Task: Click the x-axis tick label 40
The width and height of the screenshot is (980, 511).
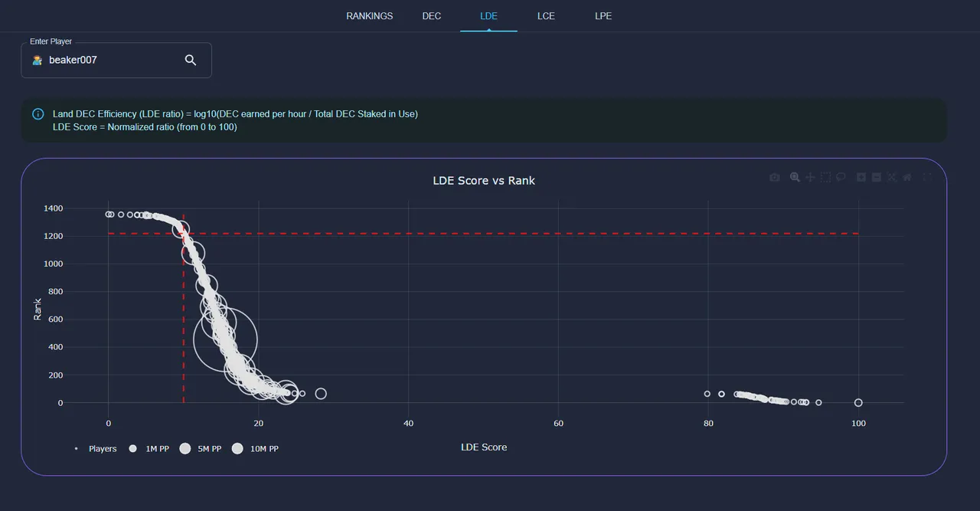Action: [408, 423]
